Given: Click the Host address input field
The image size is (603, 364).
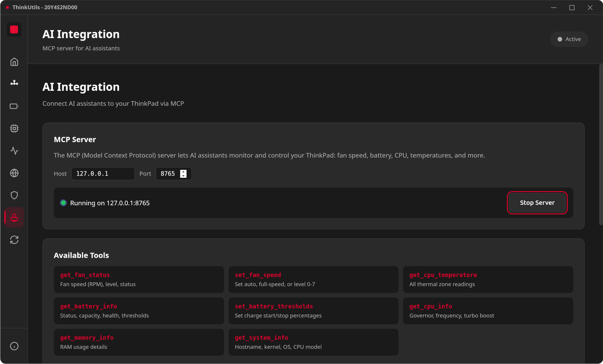Looking at the screenshot, I should [103, 174].
